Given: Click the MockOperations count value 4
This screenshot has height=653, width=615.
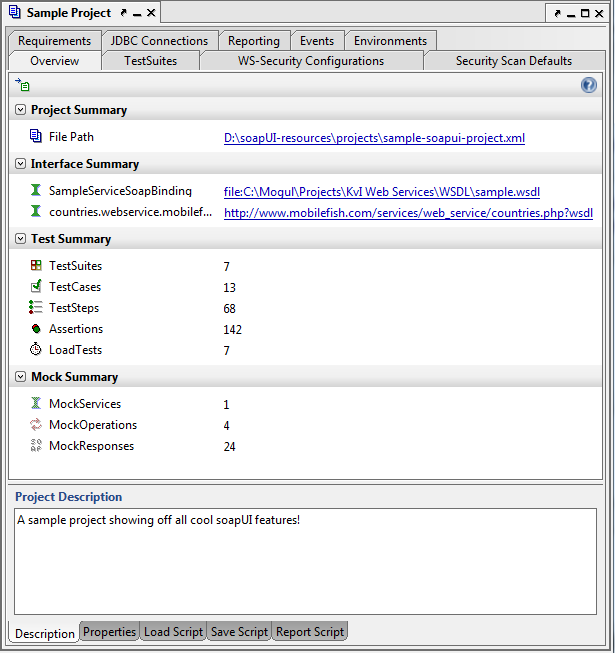Looking at the screenshot, I should click(x=227, y=426).
